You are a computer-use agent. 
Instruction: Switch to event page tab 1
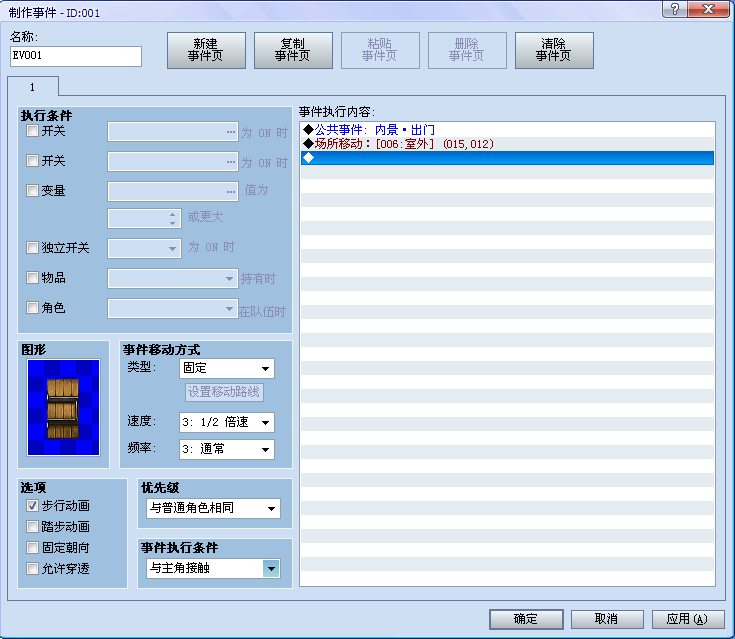pos(33,87)
